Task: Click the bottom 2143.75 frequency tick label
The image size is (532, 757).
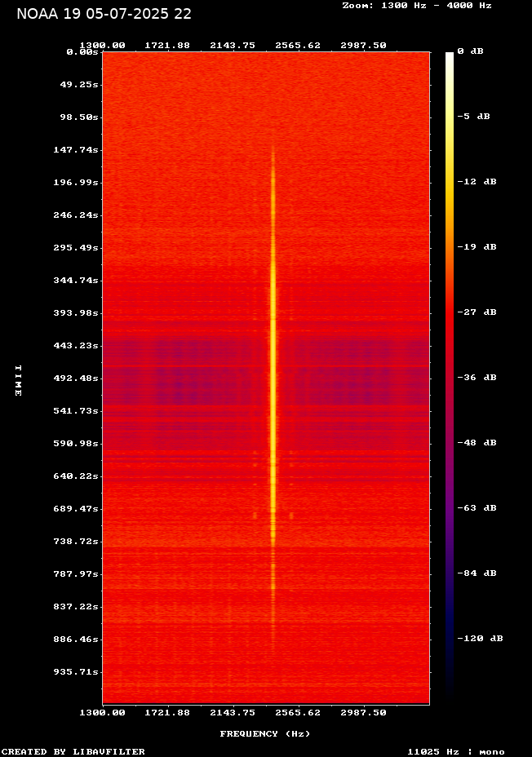Action: pyautogui.click(x=233, y=712)
